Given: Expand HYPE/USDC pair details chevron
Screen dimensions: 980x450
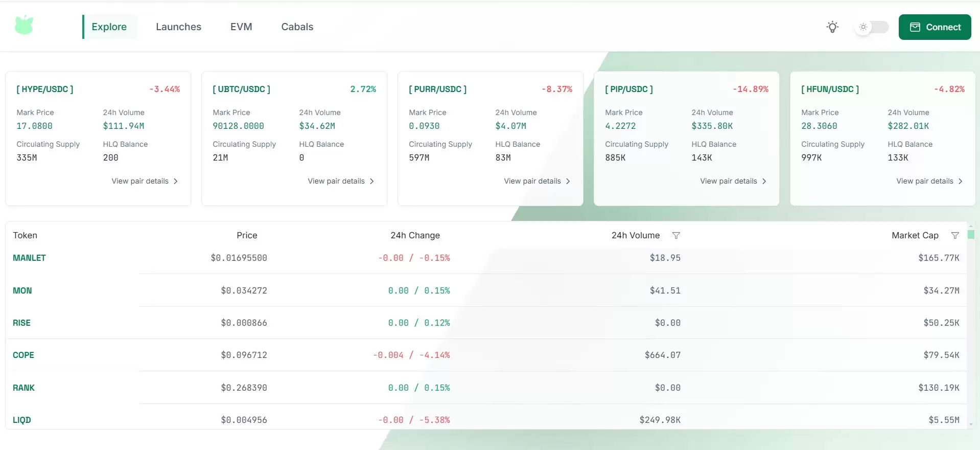Looking at the screenshot, I should tap(176, 182).
